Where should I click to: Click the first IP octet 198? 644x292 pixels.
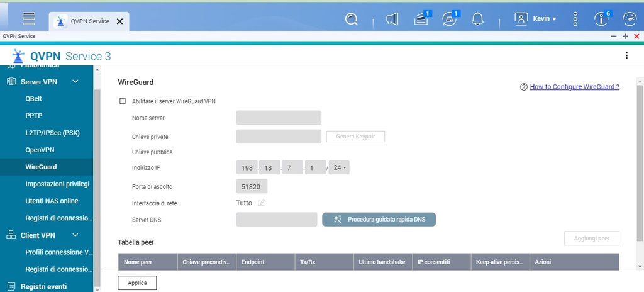click(247, 167)
